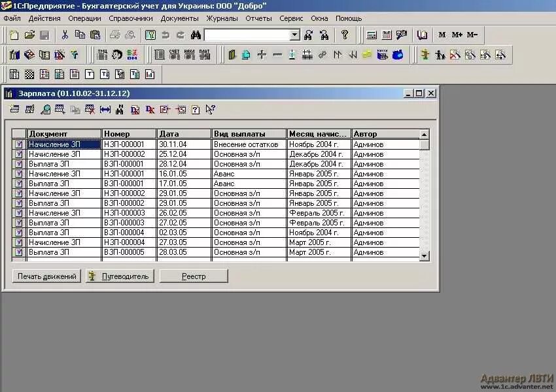This screenshot has width=556, height=392.
Task: Click the minus sign toolbar icon
Action: point(277,54)
